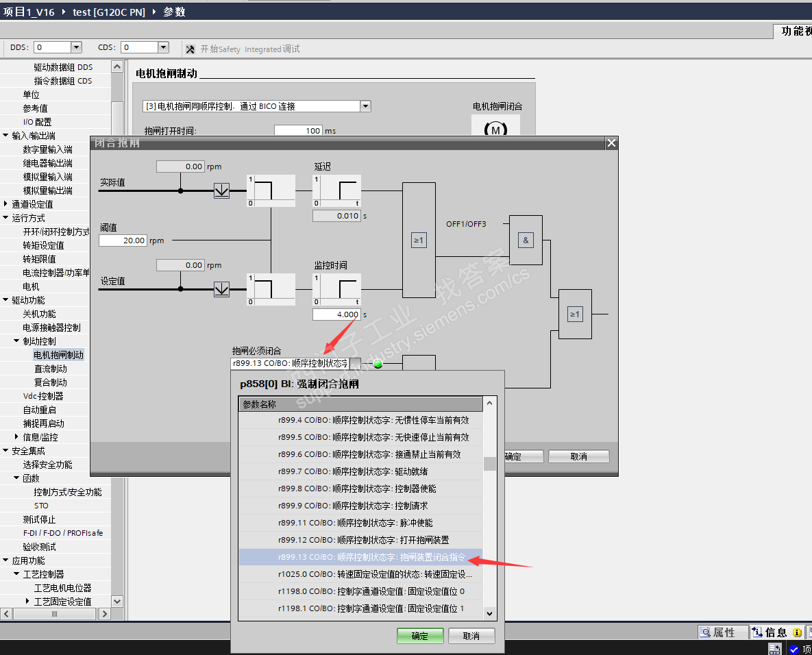812x655 pixels.
Task: Select r899.7 drive ready row
Action: click(x=361, y=471)
